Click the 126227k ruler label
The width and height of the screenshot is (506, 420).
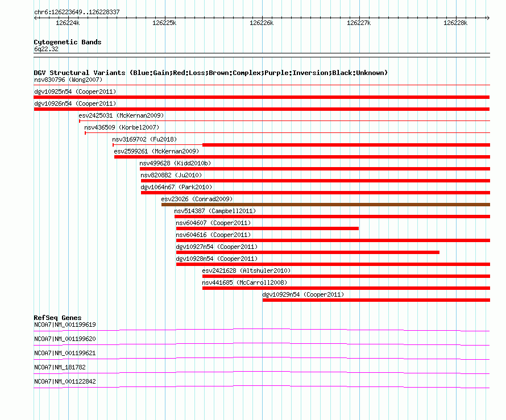pyautogui.click(x=359, y=23)
